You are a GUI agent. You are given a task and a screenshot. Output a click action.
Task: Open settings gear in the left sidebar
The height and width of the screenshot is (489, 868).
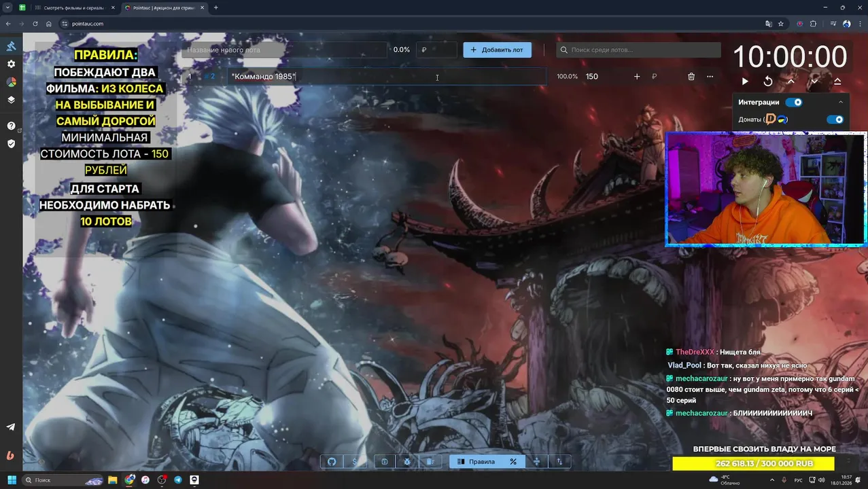11,64
